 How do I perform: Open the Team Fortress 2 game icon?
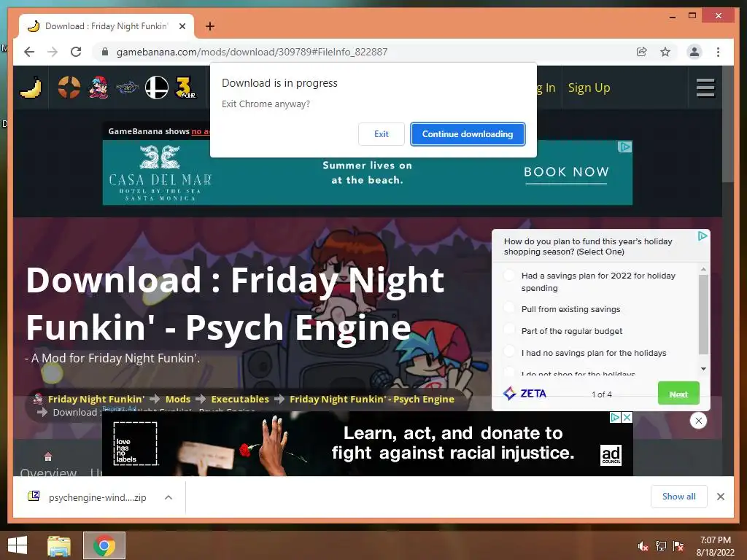pos(69,87)
